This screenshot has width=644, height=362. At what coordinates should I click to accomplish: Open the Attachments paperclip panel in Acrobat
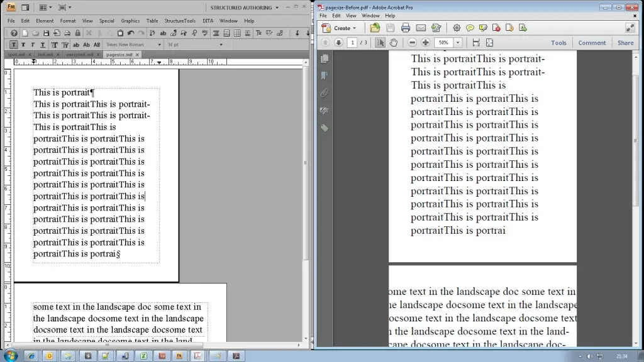(325, 93)
